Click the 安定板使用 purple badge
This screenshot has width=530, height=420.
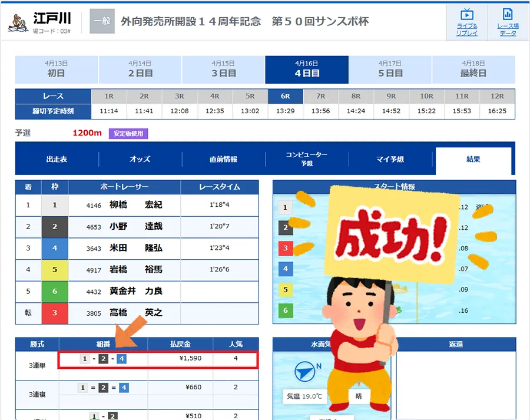(128, 134)
